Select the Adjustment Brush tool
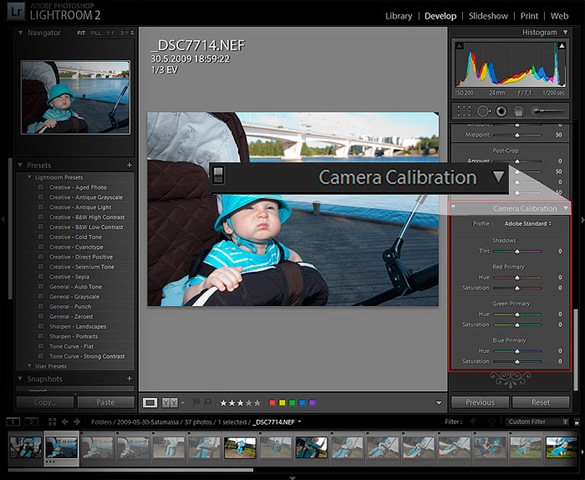Image resolution: width=585 pixels, height=480 pixels. (x=547, y=111)
